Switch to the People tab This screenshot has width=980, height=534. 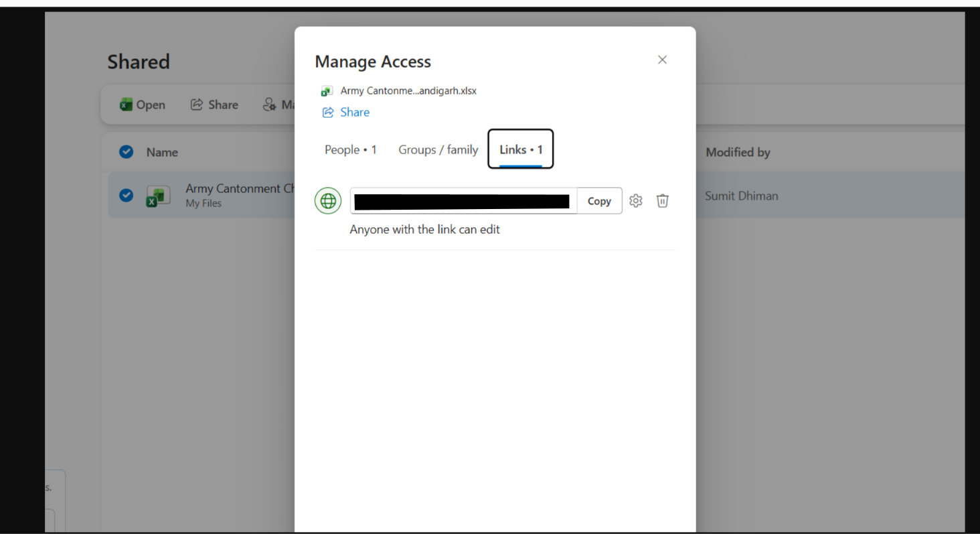pos(350,149)
